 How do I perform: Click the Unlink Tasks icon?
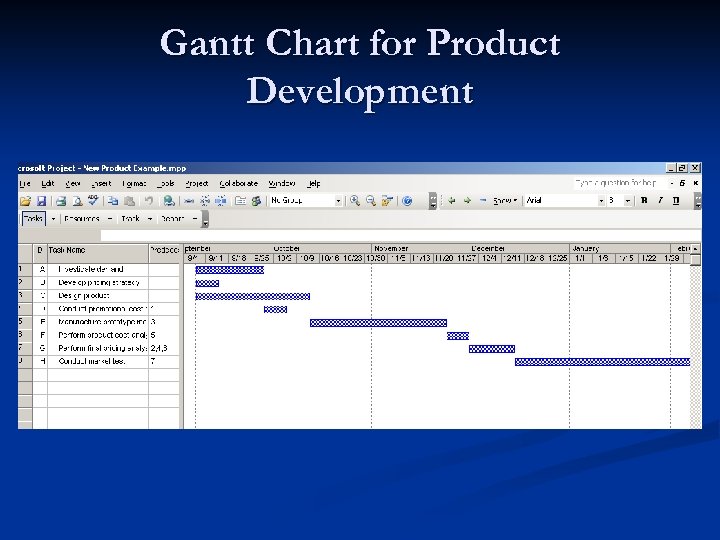click(x=205, y=201)
